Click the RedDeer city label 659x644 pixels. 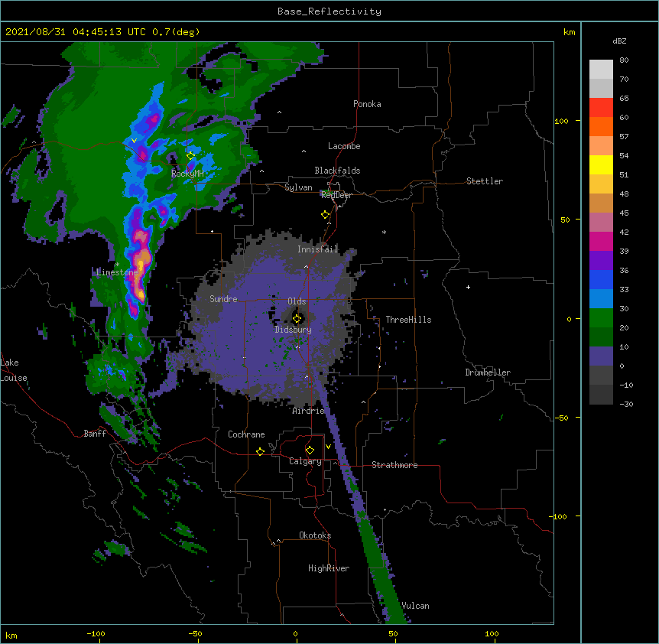point(336,195)
